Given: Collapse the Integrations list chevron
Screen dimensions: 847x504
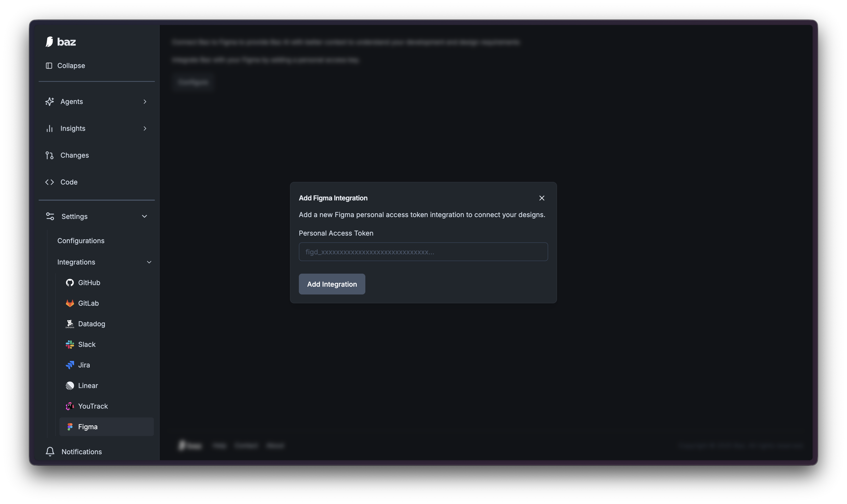Looking at the screenshot, I should 149,262.
